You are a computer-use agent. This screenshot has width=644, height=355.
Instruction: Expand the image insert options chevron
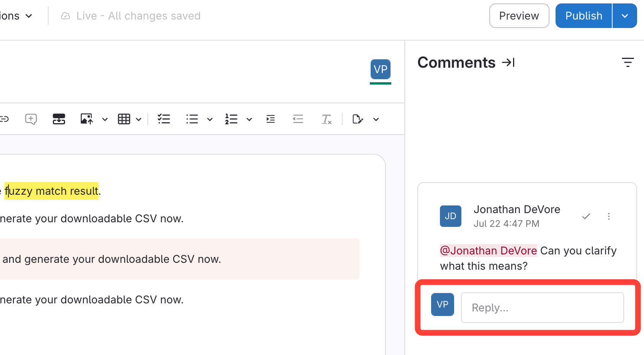[105, 119]
